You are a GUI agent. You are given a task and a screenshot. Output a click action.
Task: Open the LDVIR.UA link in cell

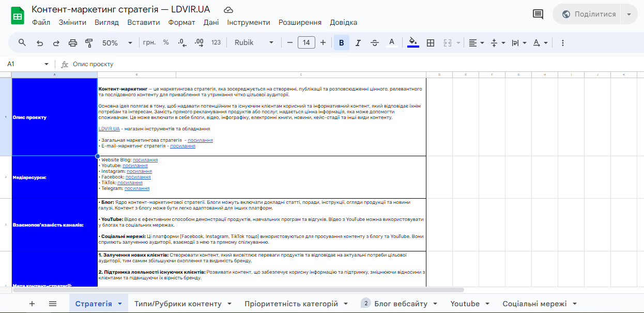tap(109, 129)
